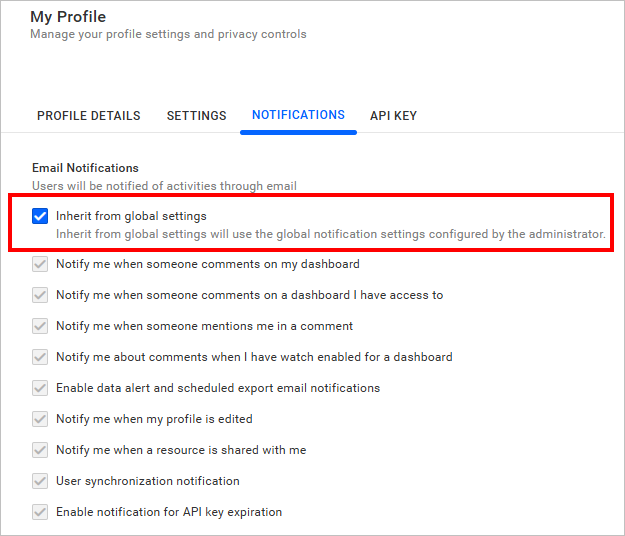Go to the API Key tab
625x536 pixels.
393,116
